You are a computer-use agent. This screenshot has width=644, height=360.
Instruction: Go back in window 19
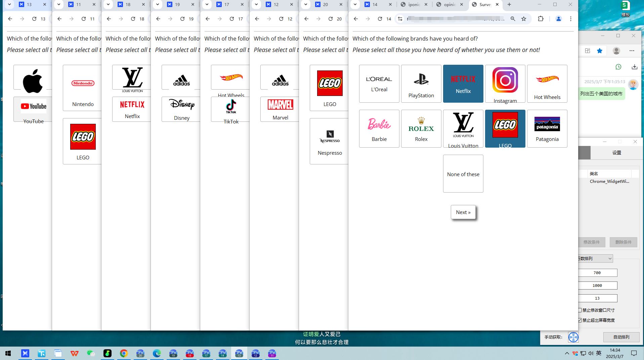[x=158, y=19]
